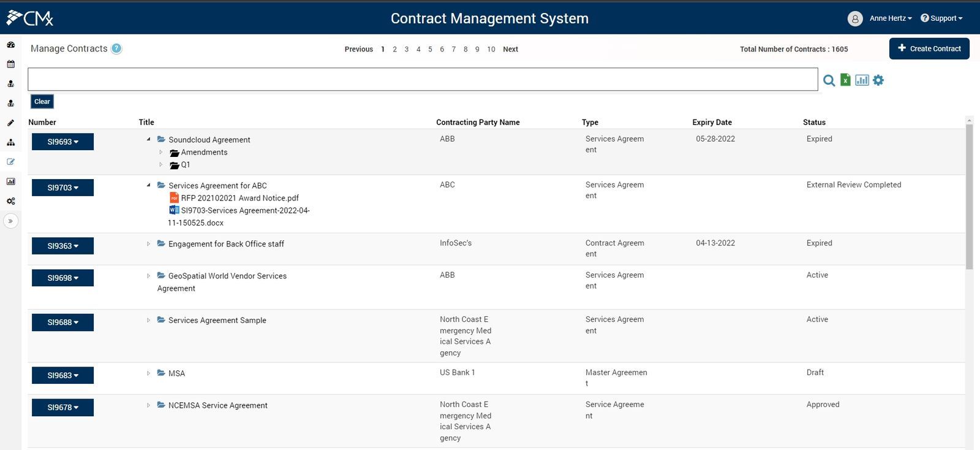Expand the NCEMSA Service Agreement arrow

(148, 405)
